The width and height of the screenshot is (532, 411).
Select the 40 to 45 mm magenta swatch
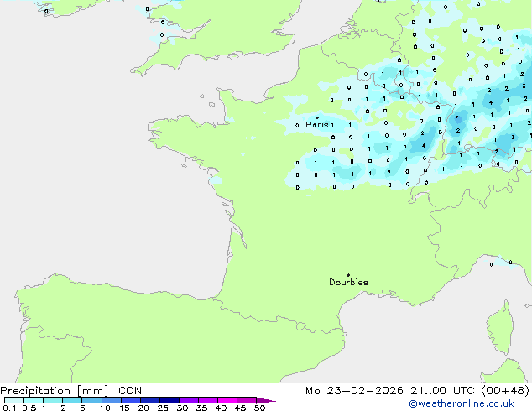click(227, 400)
